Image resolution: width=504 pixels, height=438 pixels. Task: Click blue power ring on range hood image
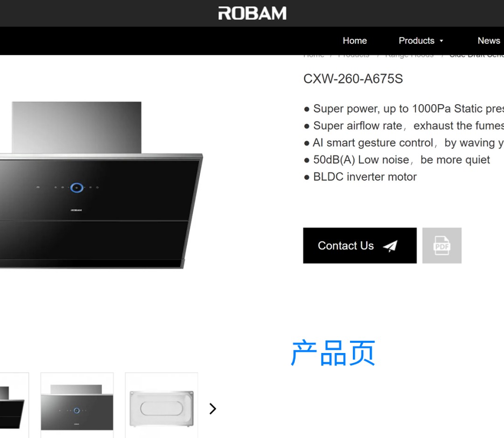(x=77, y=188)
